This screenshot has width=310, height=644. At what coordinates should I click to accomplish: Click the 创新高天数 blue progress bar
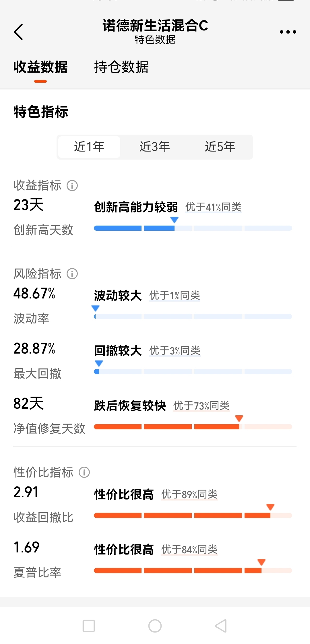193,228
